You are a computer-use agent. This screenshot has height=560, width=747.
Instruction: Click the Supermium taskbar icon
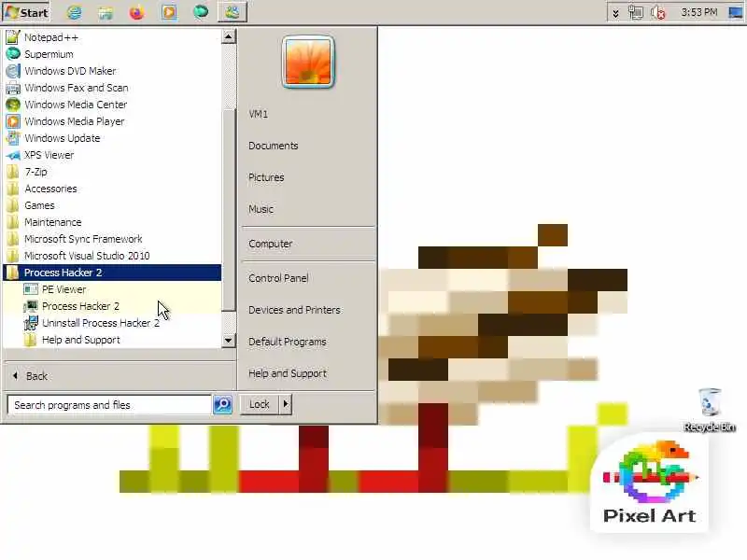[x=201, y=12]
